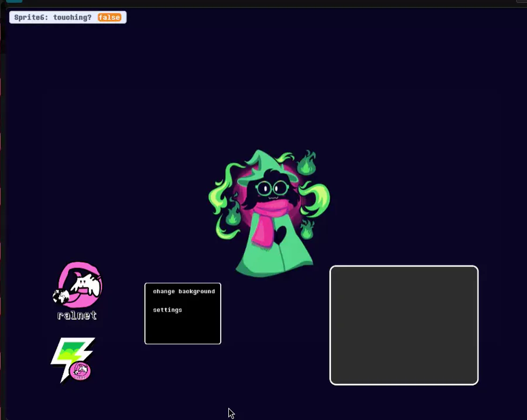Image resolution: width=527 pixels, height=420 pixels.
Task: Click the "ralnet" text label
Action: [x=77, y=315]
